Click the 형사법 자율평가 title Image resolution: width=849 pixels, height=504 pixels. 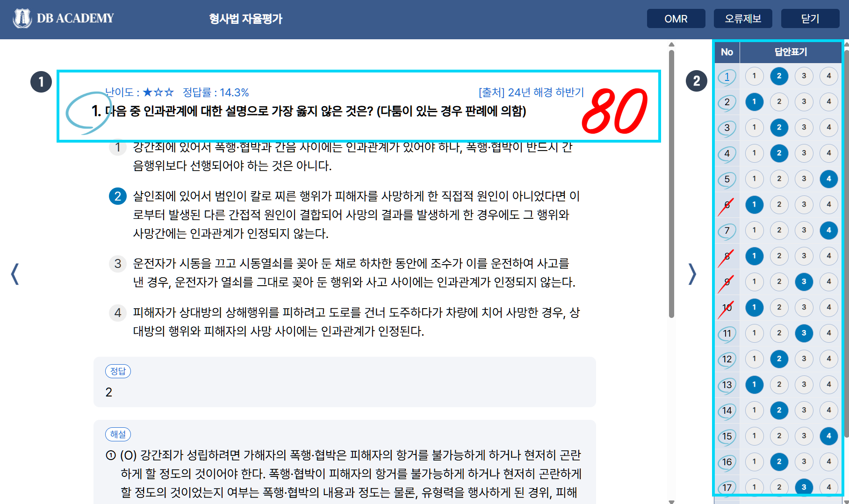245,18
